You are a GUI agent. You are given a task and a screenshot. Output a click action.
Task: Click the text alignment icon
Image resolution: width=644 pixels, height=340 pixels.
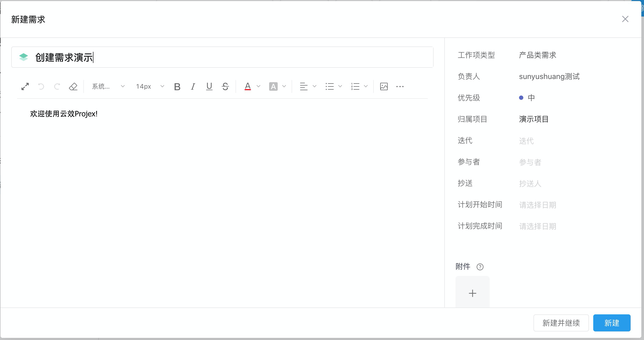pos(304,86)
